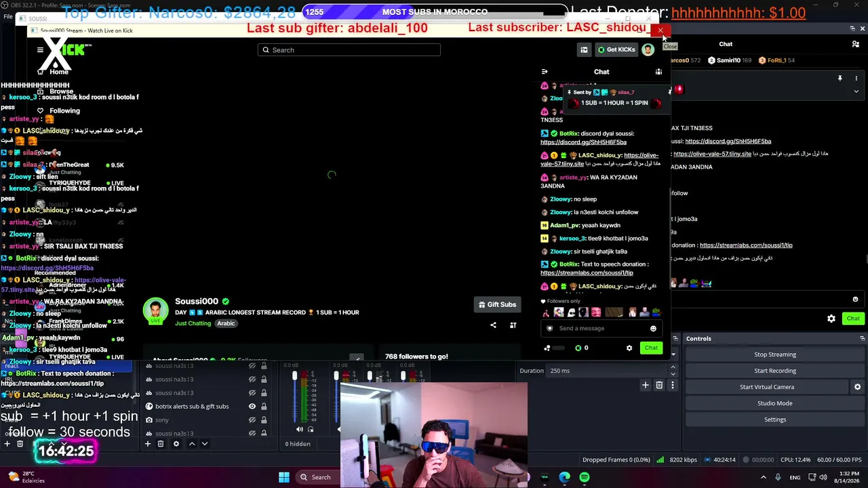Open the discord.gg link in Kick chat
Screen dimensions: 868x488
pyautogui.click(x=583, y=142)
